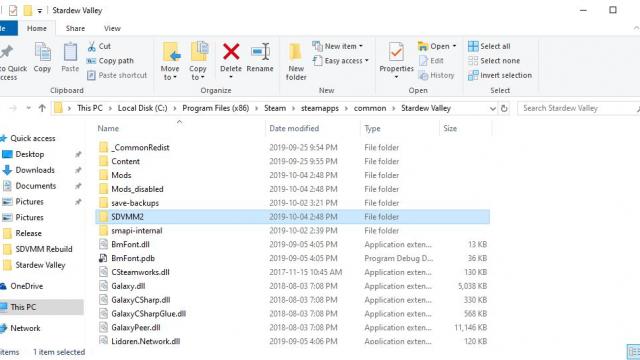
Task: Sort by Date modified column header
Action: pyautogui.click(x=294, y=129)
